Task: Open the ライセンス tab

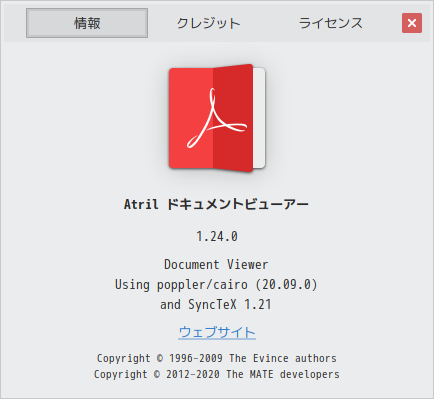Action: point(330,23)
